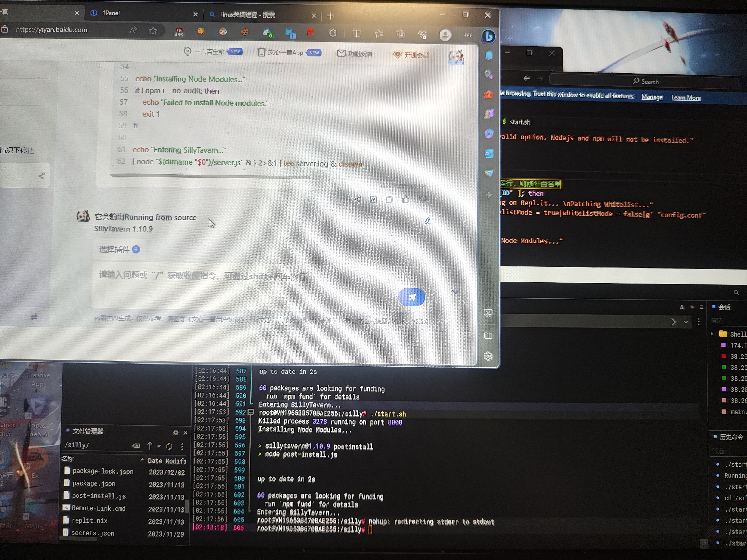
Task: Click thumbs down on the AI response
Action: pyautogui.click(x=422, y=200)
